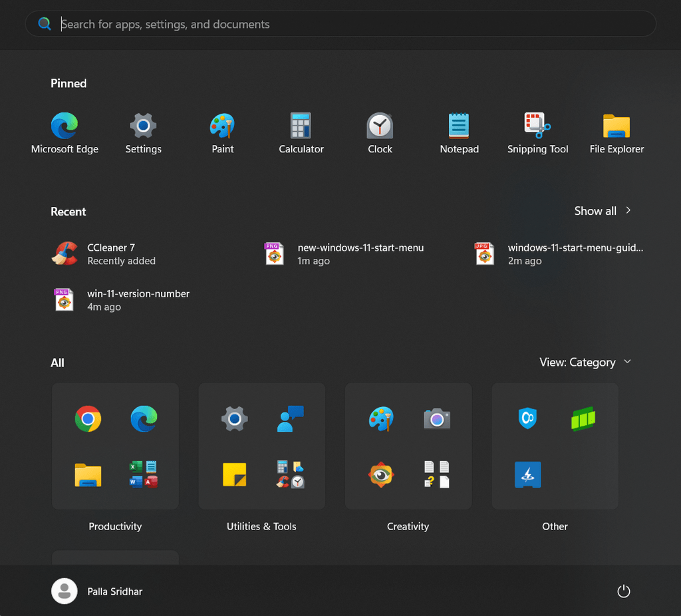
Task: Open the pinned Settings app
Action: (144, 133)
